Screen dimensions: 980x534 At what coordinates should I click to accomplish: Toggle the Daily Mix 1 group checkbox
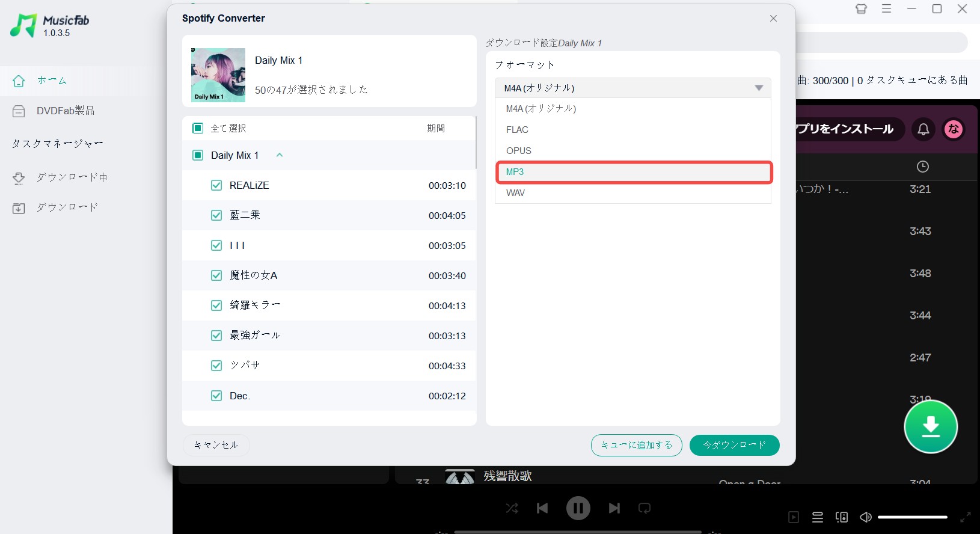coord(198,155)
